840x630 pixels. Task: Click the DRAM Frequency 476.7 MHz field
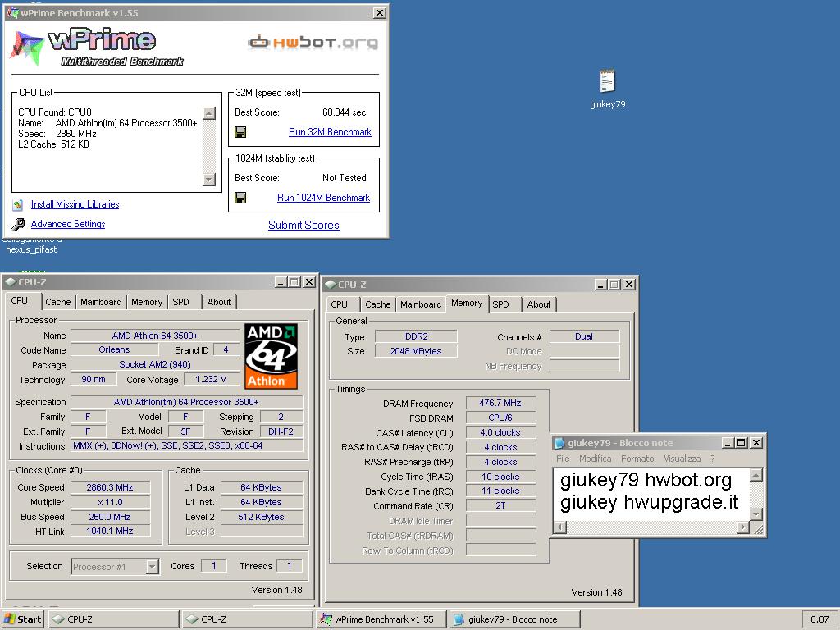(x=500, y=403)
